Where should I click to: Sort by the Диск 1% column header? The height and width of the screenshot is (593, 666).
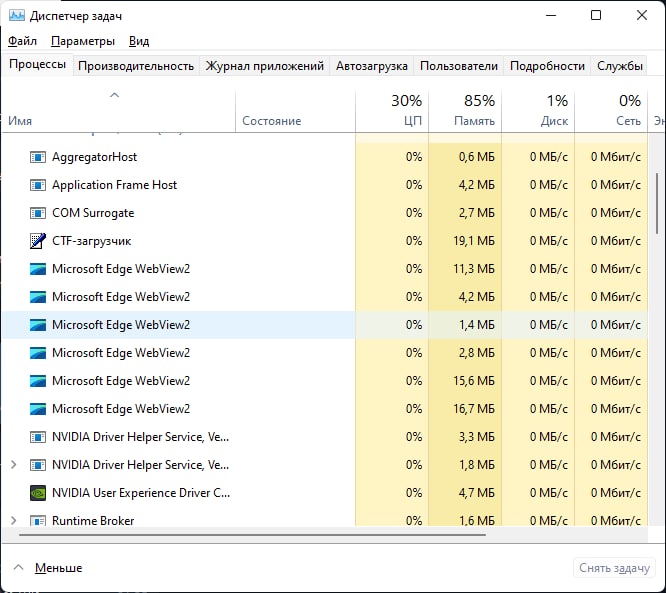click(538, 110)
